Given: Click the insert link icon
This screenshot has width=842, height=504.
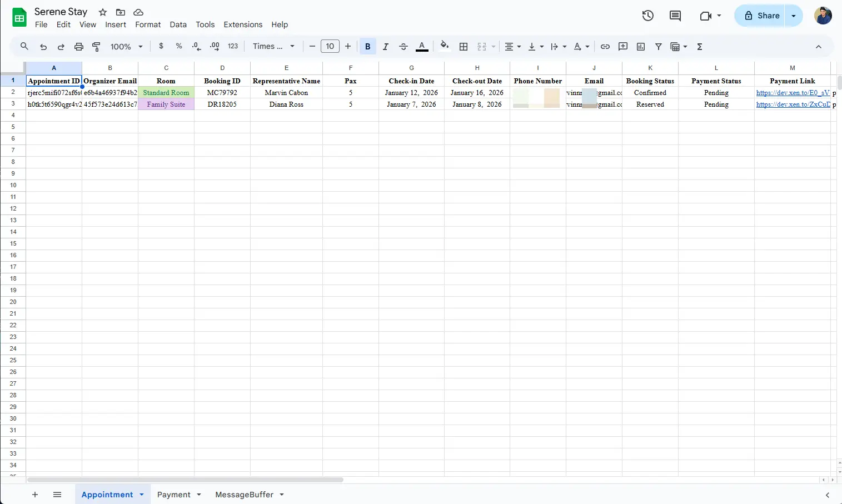Looking at the screenshot, I should click(x=605, y=47).
